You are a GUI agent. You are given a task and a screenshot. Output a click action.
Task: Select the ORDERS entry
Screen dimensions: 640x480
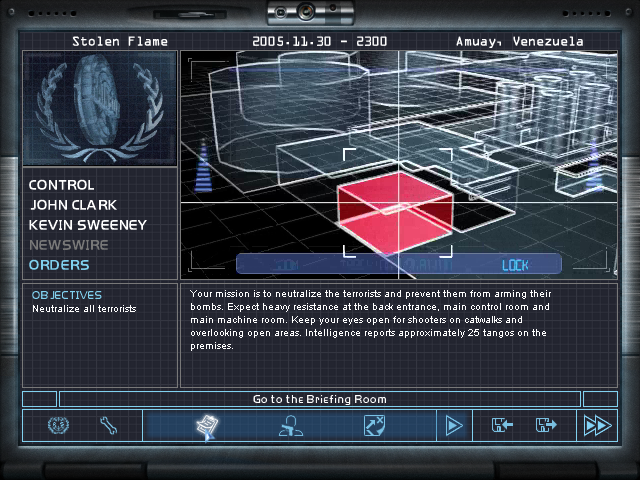pyautogui.click(x=59, y=265)
